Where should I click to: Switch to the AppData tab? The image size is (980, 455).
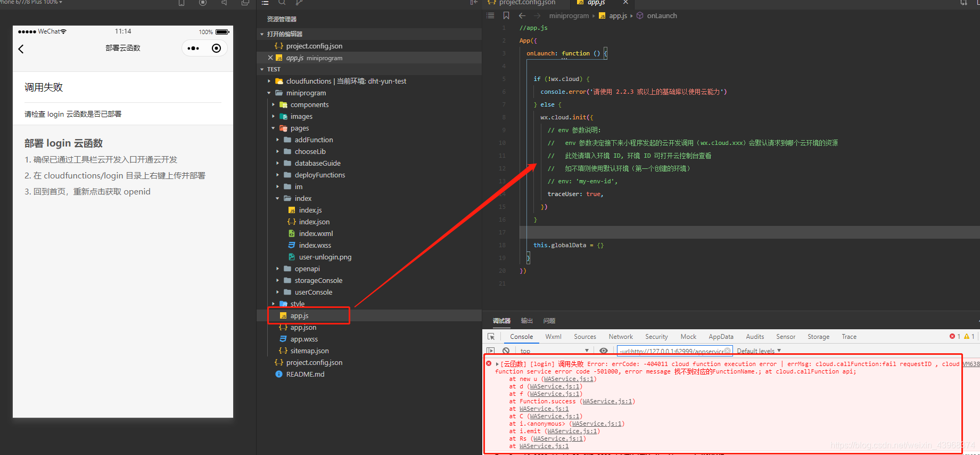click(x=721, y=337)
